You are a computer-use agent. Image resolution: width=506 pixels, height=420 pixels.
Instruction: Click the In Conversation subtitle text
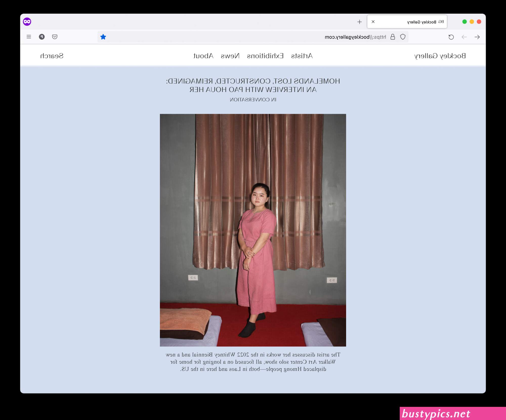(x=253, y=100)
